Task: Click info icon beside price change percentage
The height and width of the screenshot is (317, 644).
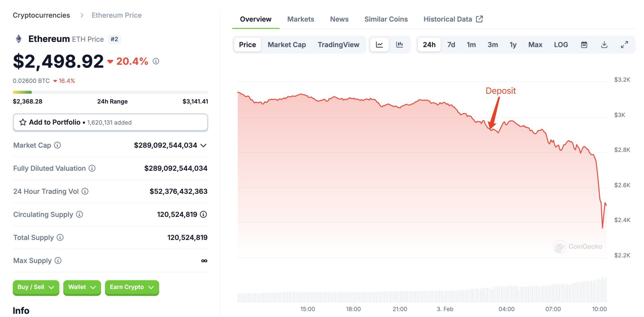Action: click(156, 61)
